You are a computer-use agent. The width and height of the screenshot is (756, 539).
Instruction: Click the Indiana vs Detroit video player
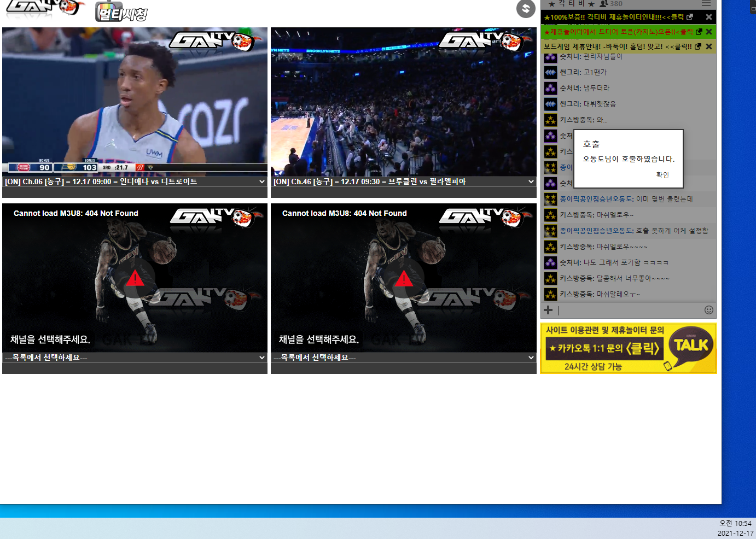click(135, 102)
